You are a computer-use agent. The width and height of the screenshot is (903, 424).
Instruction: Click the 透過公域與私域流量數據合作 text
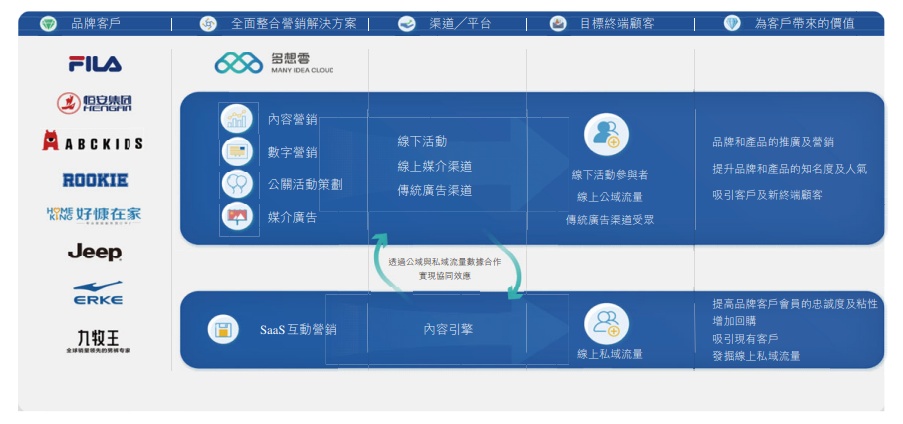[x=445, y=262]
